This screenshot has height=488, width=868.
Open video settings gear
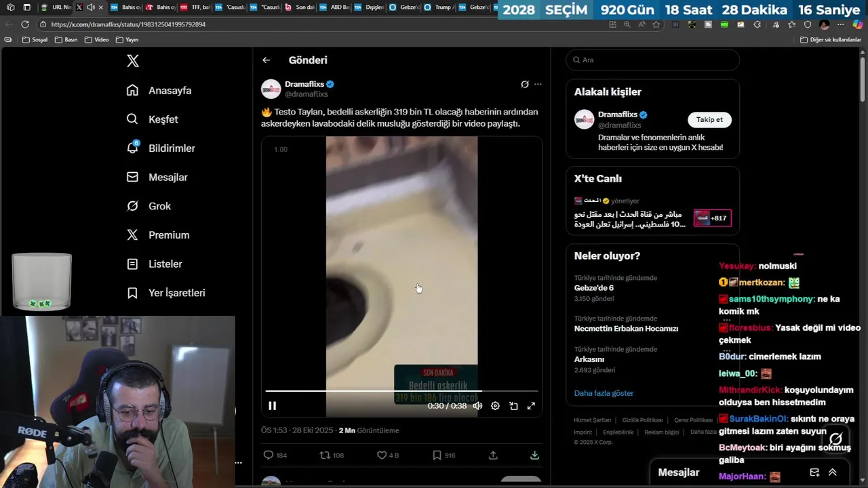495,406
